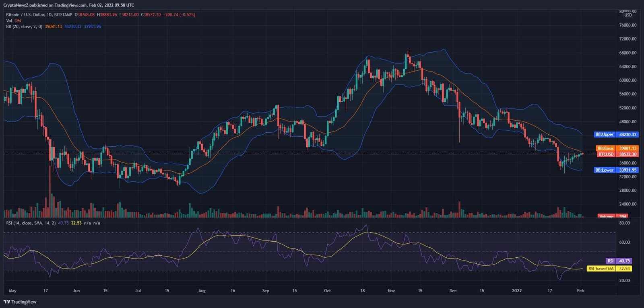The height and width of the screenshot is (308, 644).
Task: Click the purple RSI 40.75 axis label
Action: pyautogui.click(x=619, y=261)
